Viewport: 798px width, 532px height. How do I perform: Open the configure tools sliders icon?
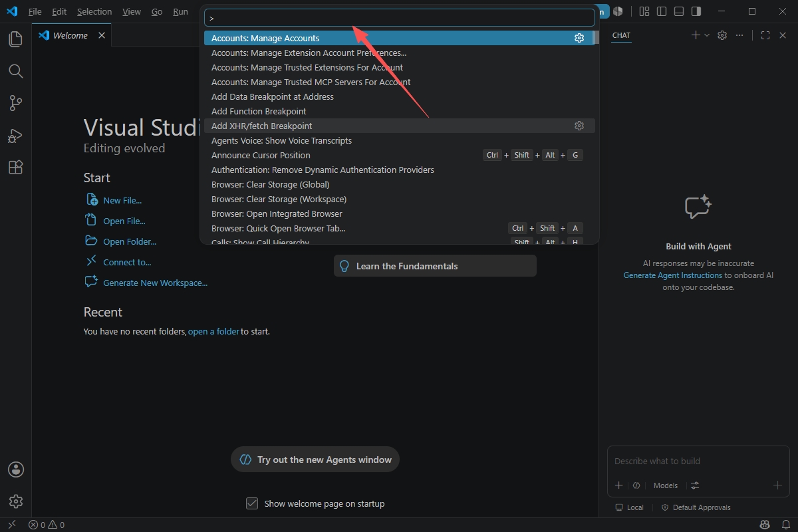click(695, 485)
